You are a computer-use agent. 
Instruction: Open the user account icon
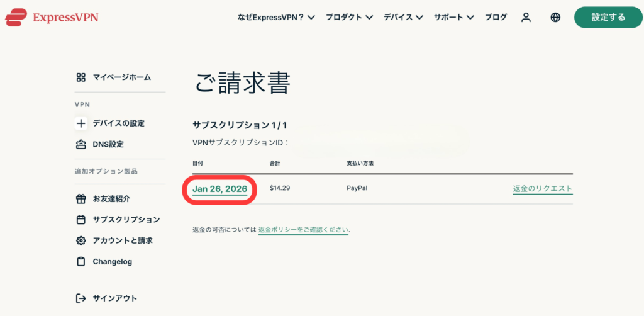526,18
